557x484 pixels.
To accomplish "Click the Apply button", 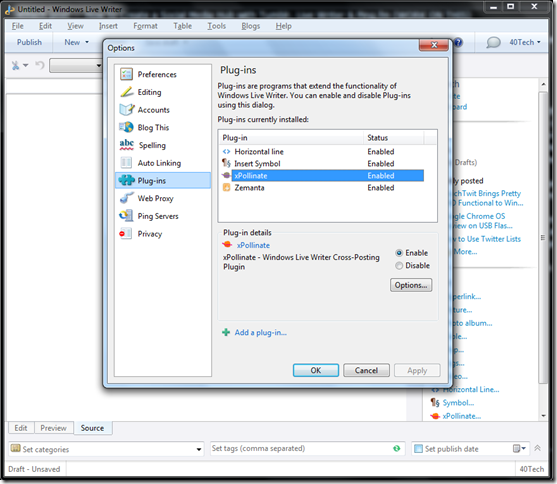I will pos(417,370).
